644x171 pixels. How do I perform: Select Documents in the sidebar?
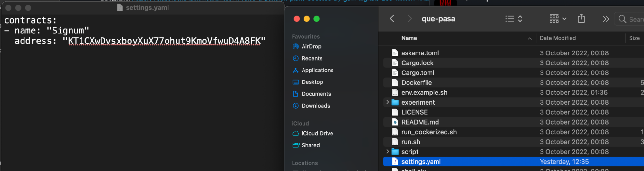(316, 94)
